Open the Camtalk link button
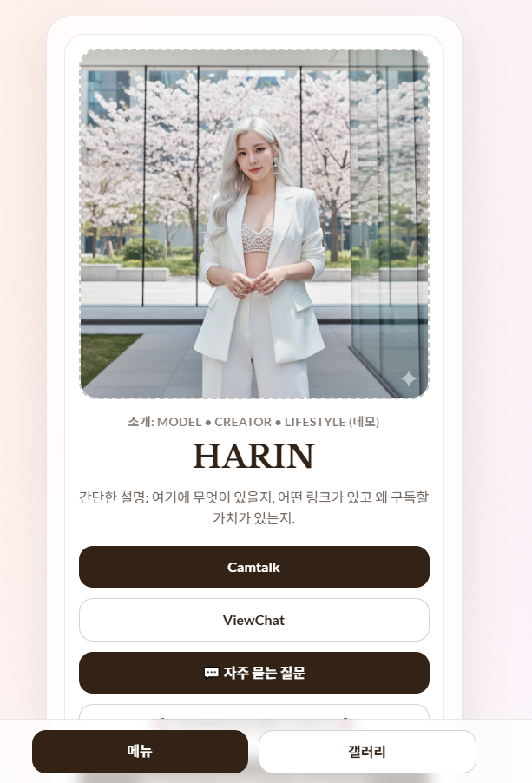Screen dimensions: 532x783 coord(254,567)
